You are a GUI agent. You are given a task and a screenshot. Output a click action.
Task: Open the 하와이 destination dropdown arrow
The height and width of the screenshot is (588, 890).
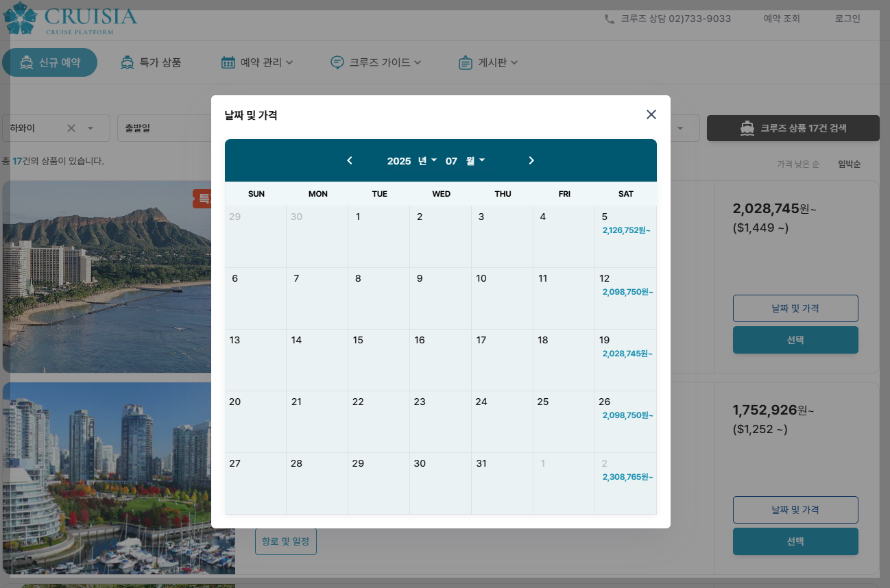91,128
